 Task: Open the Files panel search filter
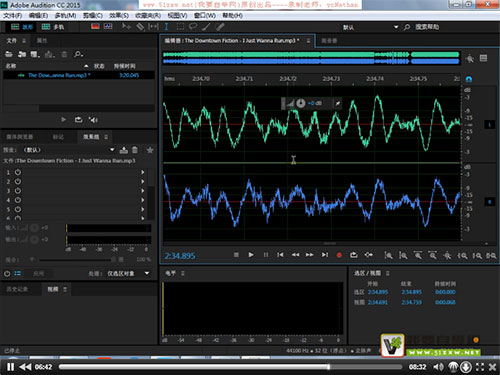[x=78, y=54]
